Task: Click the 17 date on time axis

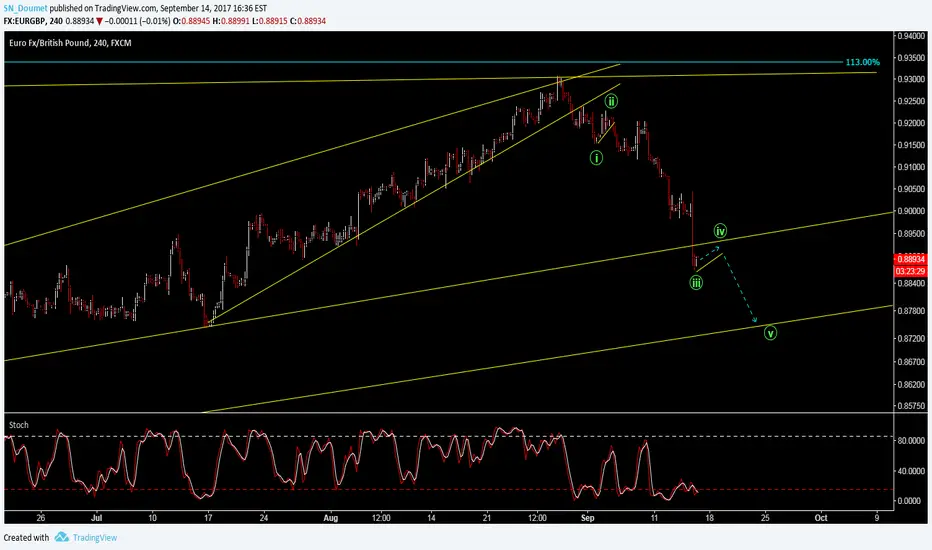Action: (x=208, y=518)
